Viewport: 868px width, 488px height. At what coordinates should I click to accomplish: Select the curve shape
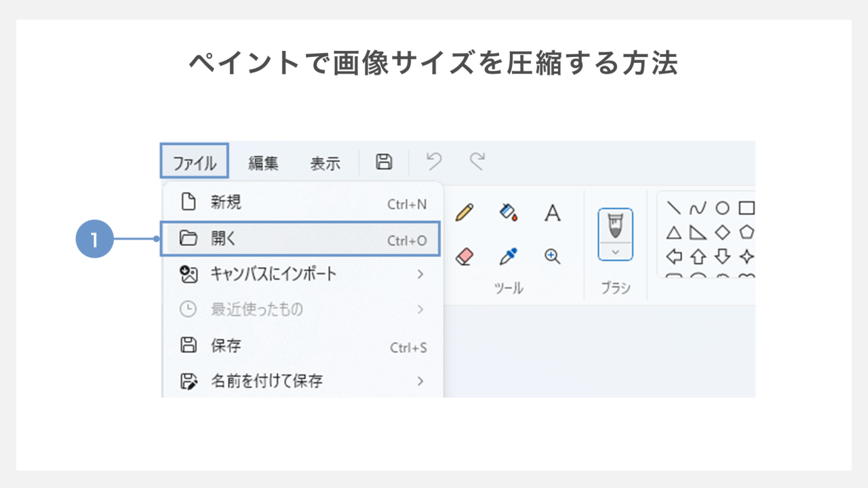click(698, 209)
